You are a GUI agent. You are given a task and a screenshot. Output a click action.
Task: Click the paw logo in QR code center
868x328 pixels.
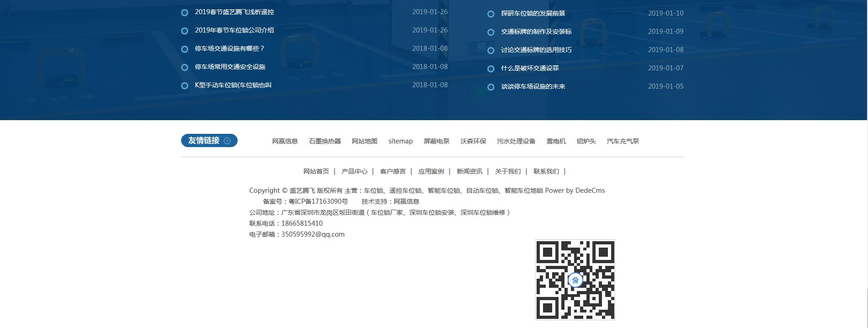tap(575, 280)
